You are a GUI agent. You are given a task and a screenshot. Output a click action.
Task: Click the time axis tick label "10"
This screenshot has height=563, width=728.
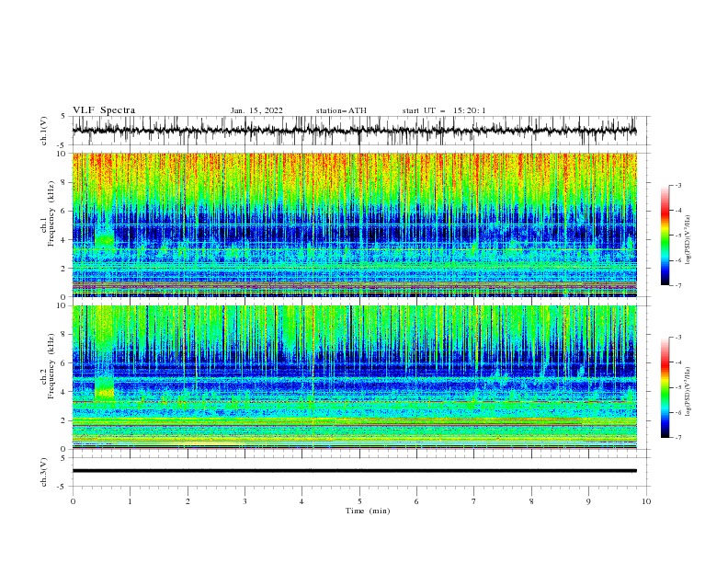(646, 501)
